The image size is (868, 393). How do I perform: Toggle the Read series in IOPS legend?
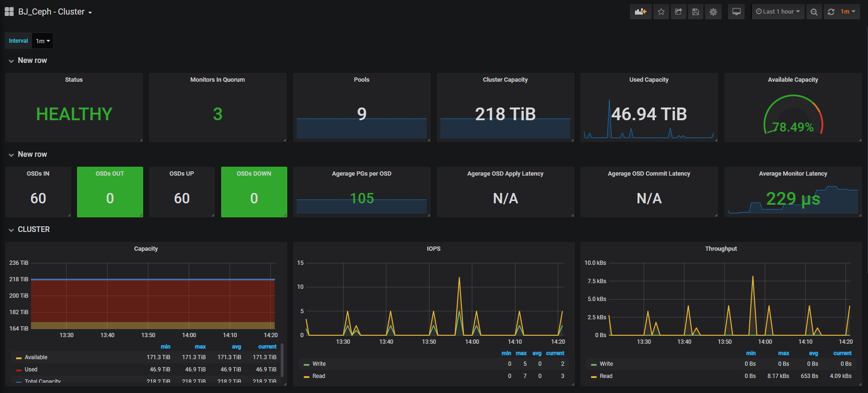319,376
